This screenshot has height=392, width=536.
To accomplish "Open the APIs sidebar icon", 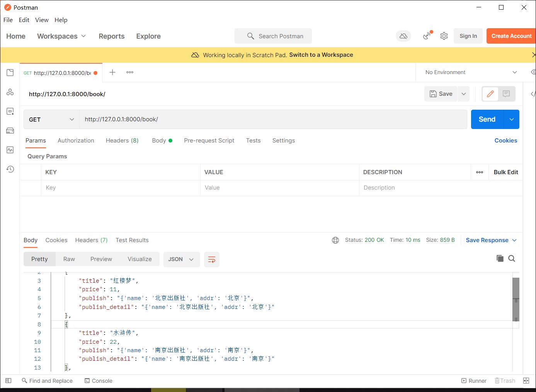I will (10, 92).
